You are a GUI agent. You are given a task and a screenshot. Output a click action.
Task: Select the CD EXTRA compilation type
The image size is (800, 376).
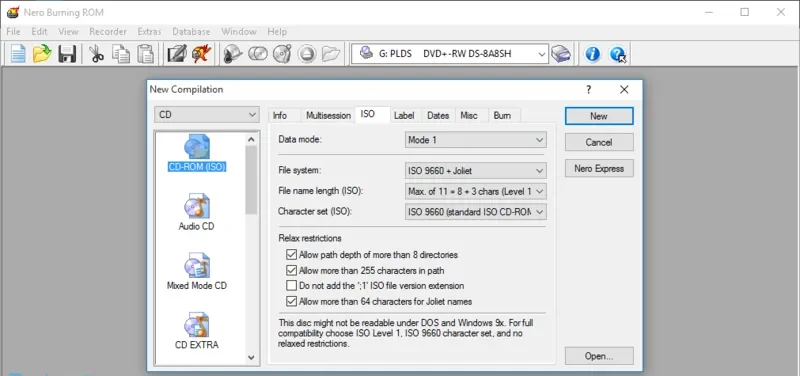click(196, 331)
